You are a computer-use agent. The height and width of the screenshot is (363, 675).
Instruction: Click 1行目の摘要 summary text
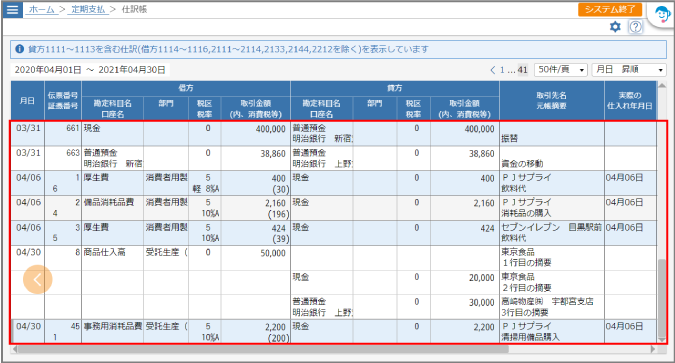click(x=526, y=263)
